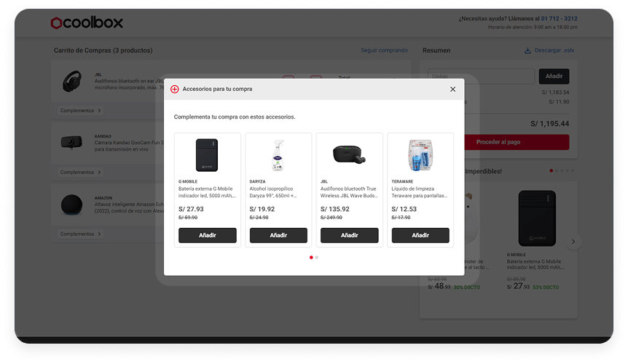
Task: Open Teraware cleaning kit product image
Action: (x=420, y=155)
